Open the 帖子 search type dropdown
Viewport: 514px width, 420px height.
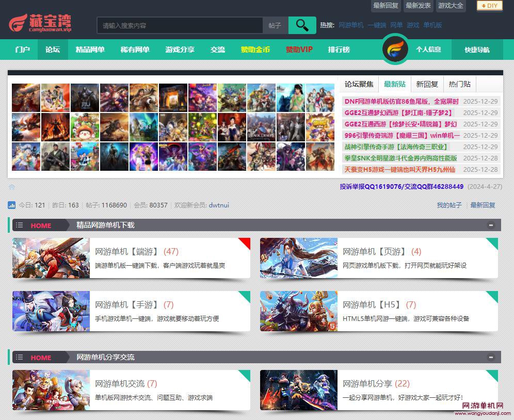click(275, 25)
